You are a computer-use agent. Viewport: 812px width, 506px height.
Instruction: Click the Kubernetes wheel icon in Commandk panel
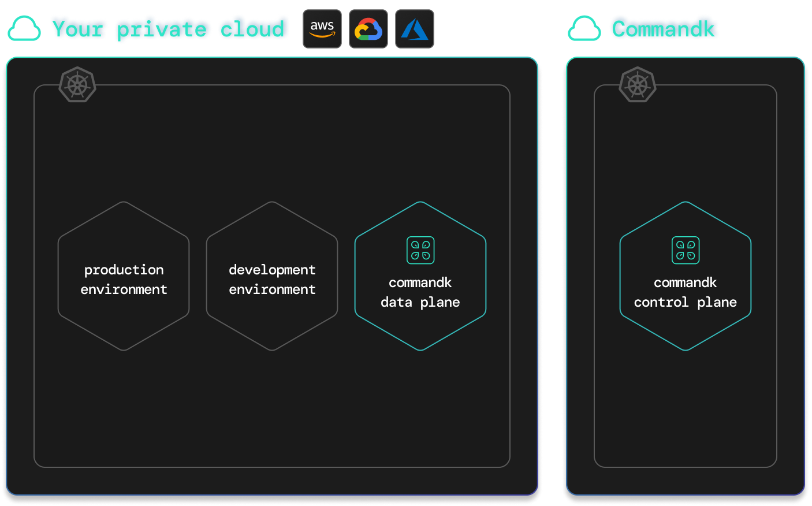point(638,85)
